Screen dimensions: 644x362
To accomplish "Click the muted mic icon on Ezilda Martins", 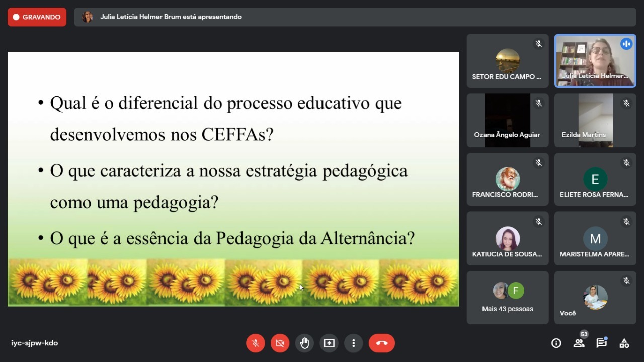I will click(626, 103).
